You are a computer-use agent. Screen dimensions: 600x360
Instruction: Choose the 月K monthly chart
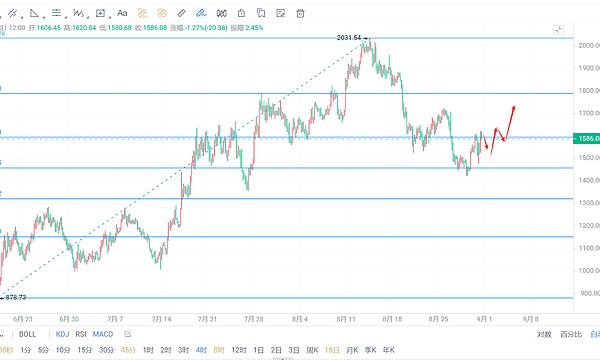point(352,350)
